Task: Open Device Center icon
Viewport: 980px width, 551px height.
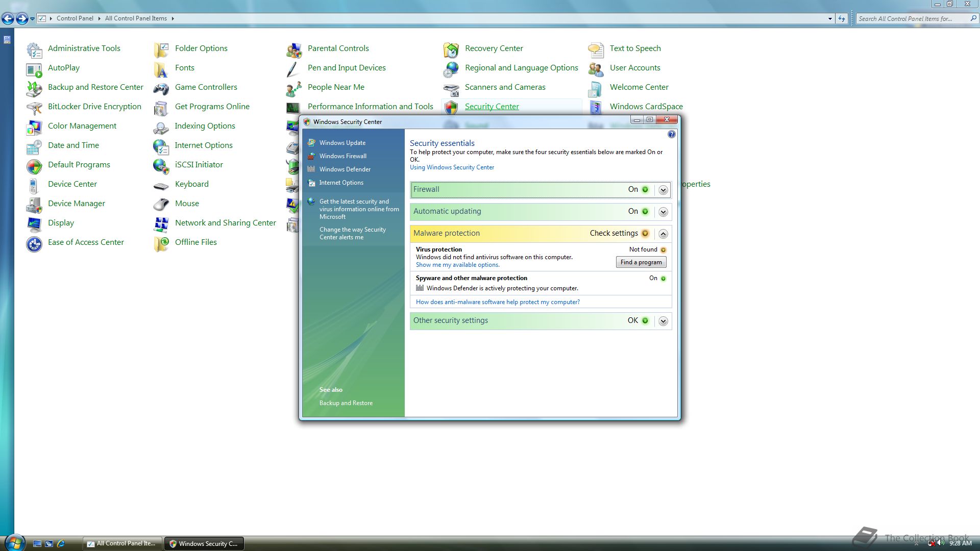Action: click(34, 185)
